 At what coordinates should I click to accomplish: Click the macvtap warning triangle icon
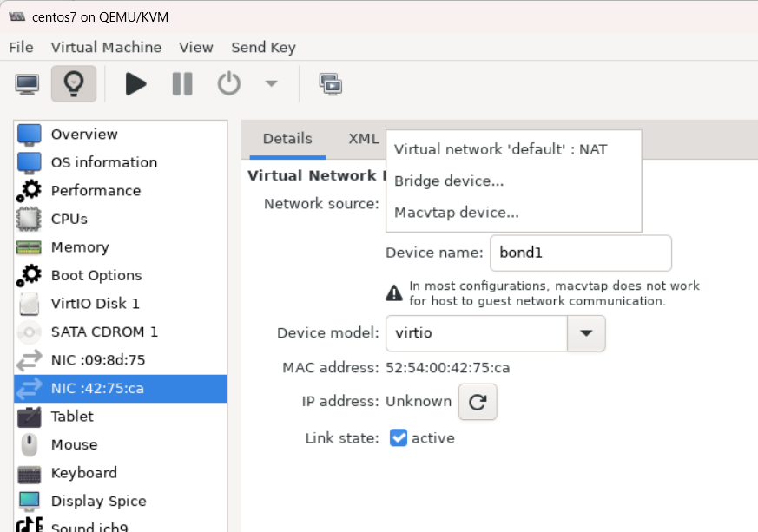click(x=394, y=292)
